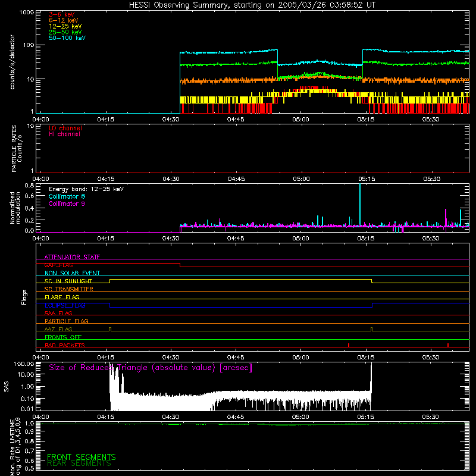Click 'Size of Reduced Triangle' panel caption
This screenshot has width=476, height=476.
(151, 368)
